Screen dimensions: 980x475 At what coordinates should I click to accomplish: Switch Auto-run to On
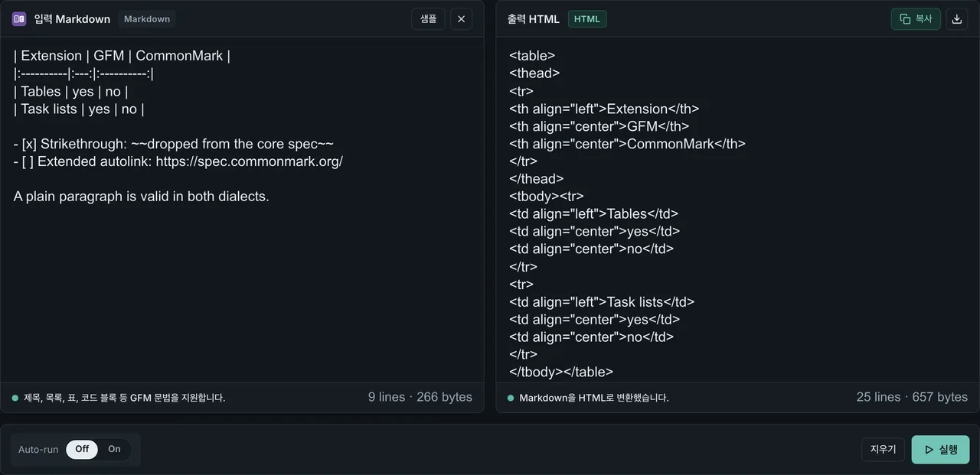(114, 449)
